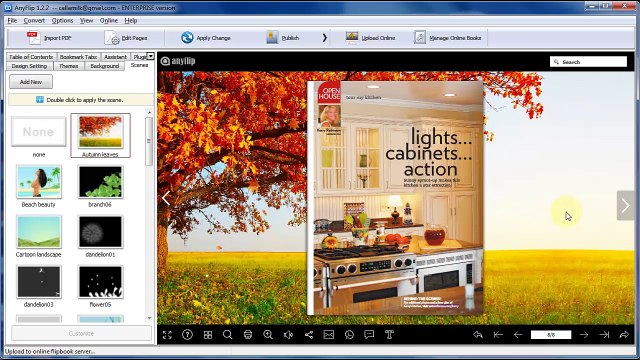Click the magnifier search icon in bottom bar
The width and height of the screenshot is (640, 360).
[228, 335]
